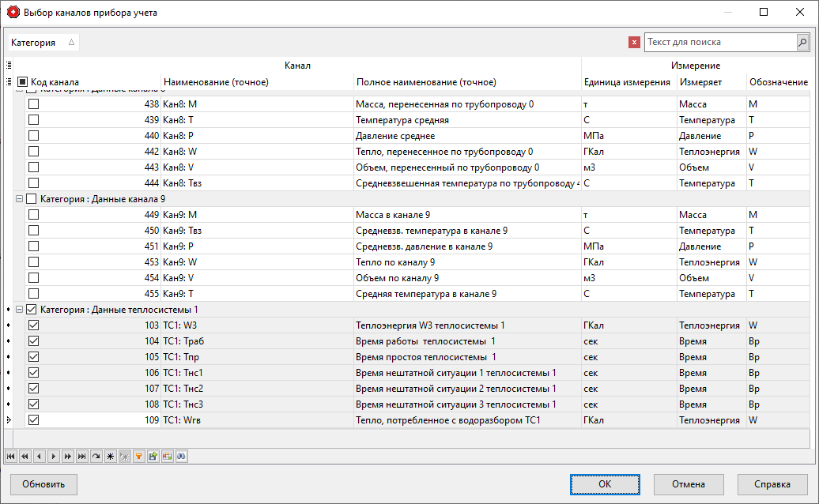Toggle select-all checkbox in Код канала header

tap(22, 81)
